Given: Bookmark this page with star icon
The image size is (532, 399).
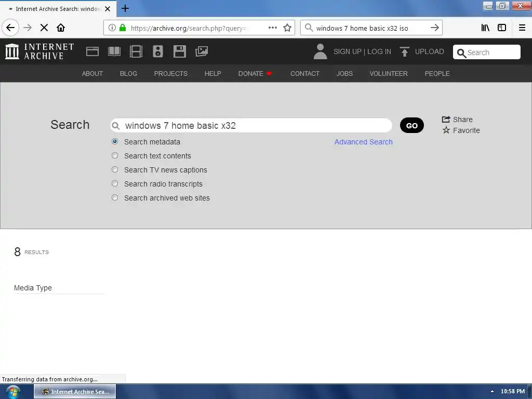Looking at the screenshot, I should pyautogui.click(x=287, y=28).
